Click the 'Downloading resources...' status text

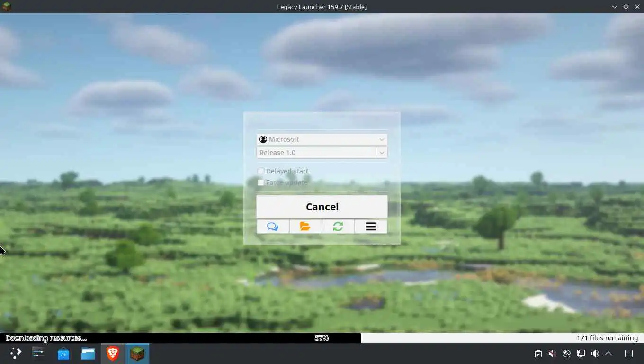pos(46,338)
